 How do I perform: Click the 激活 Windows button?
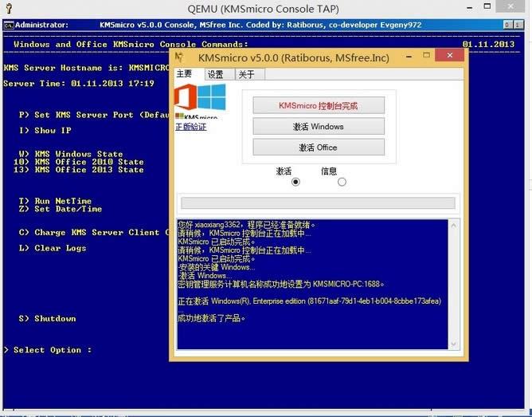click(x=318, y=126)
